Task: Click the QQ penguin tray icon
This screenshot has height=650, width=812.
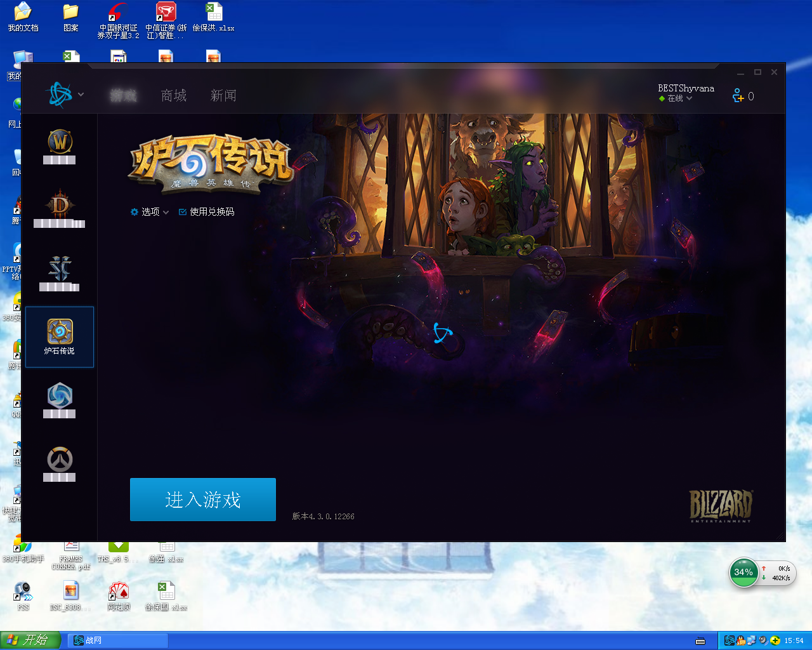Action: (740, 640)
